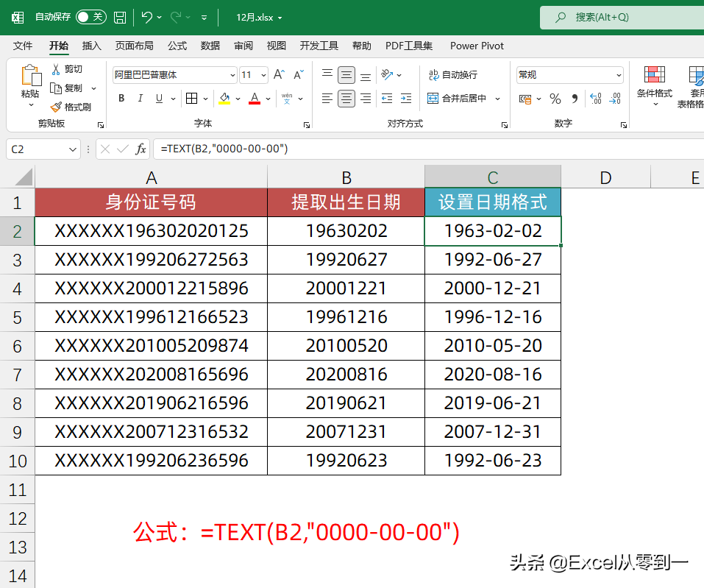Switch to the Page Layout (页面布局) tab

pyautogui.click(x=134, y=46)
